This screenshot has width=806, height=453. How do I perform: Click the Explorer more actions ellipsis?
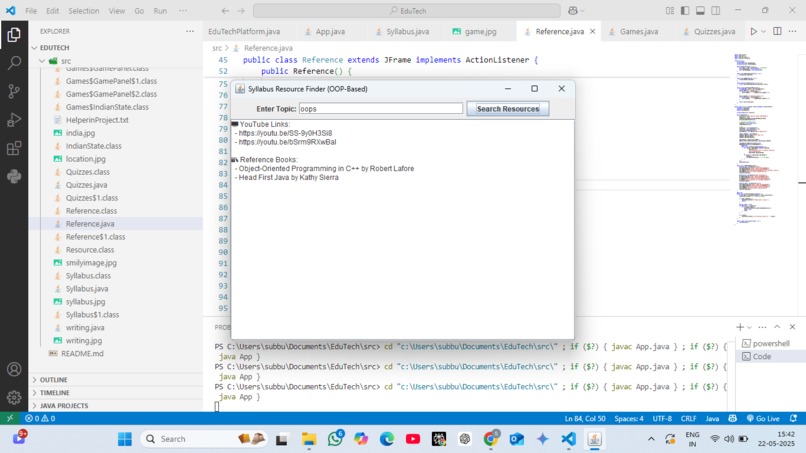[x=190, y=31]
